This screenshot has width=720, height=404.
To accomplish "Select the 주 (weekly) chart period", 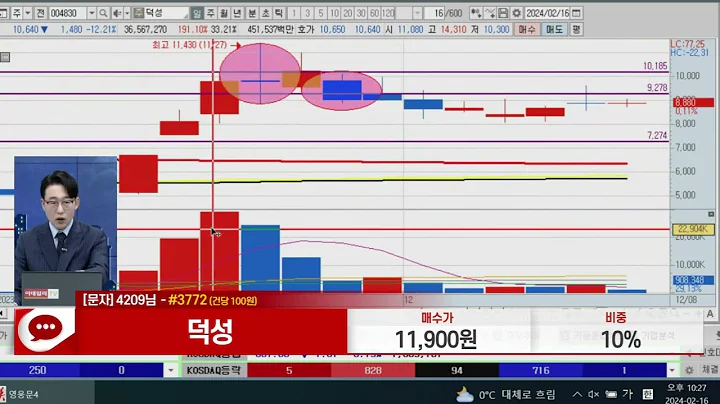I will pos(210,13).
